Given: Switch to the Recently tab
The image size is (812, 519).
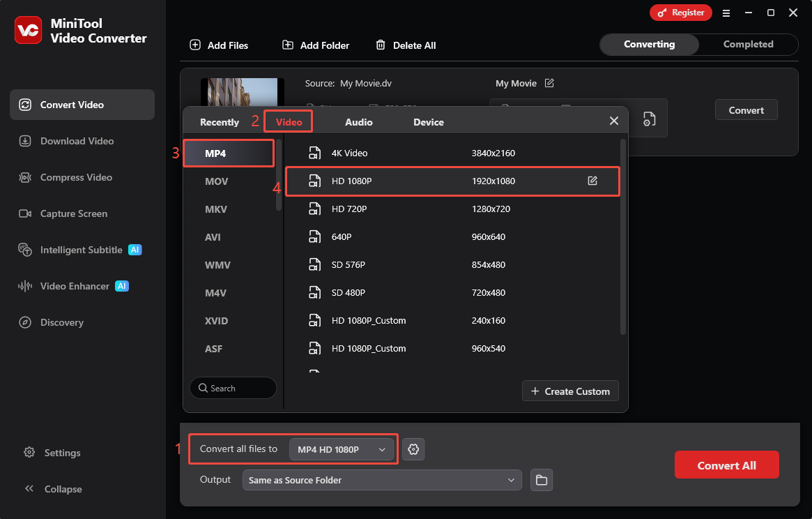Looking at the screenshot, I should 220,122.
